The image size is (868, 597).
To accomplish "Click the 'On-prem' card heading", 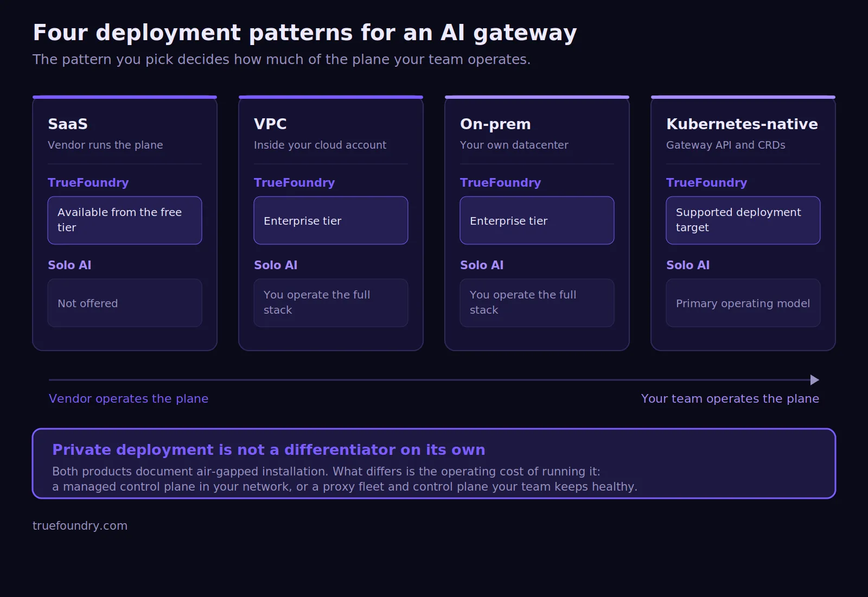I will point(495,124).
